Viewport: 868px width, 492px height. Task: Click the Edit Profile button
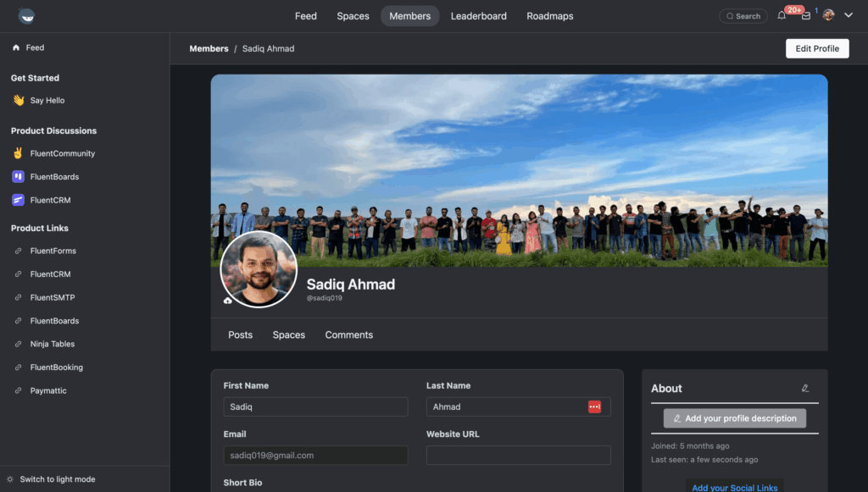tap(816, 48)
